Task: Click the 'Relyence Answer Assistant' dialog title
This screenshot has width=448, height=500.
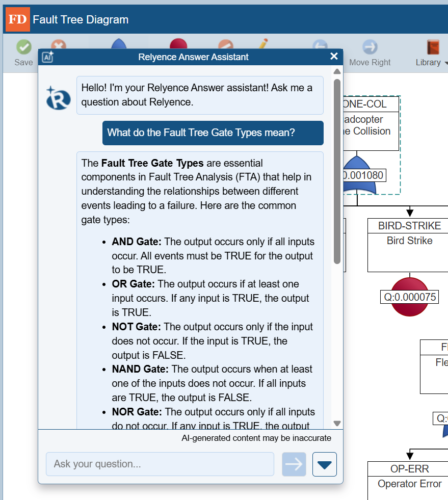Action: (x=193, y=57)
